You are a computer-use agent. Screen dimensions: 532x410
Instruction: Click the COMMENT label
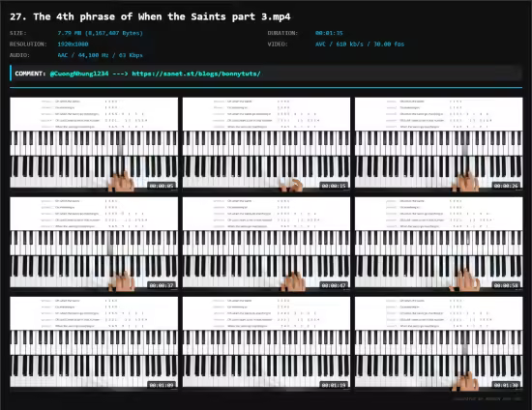pyautogui.click(x=30, y=73)
